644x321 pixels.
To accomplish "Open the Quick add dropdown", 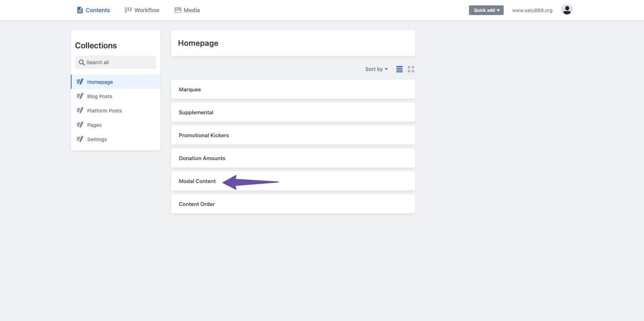I will click(486, 10).
